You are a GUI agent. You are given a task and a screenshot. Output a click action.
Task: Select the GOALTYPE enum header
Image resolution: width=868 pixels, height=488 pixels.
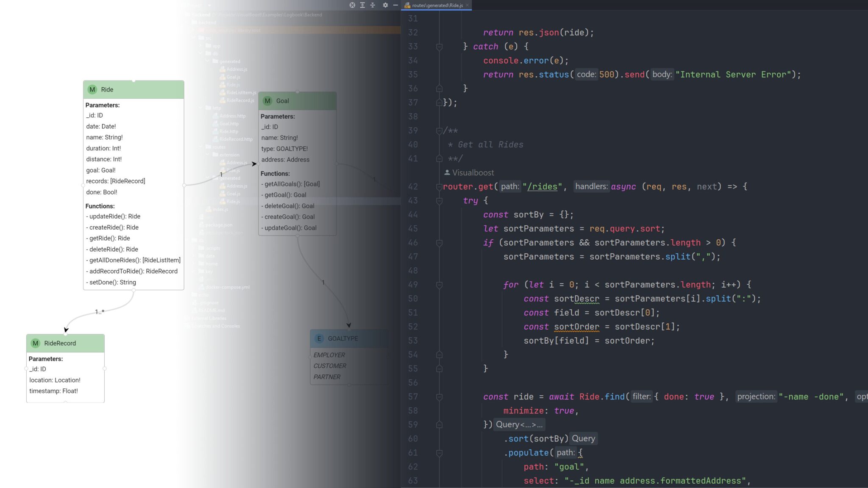pos(349,338)
